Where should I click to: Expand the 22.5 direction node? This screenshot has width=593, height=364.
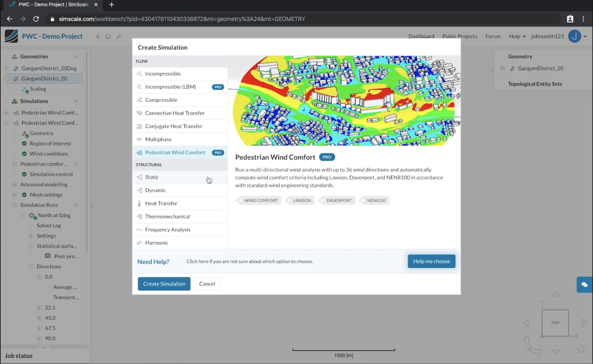(39, 308)
